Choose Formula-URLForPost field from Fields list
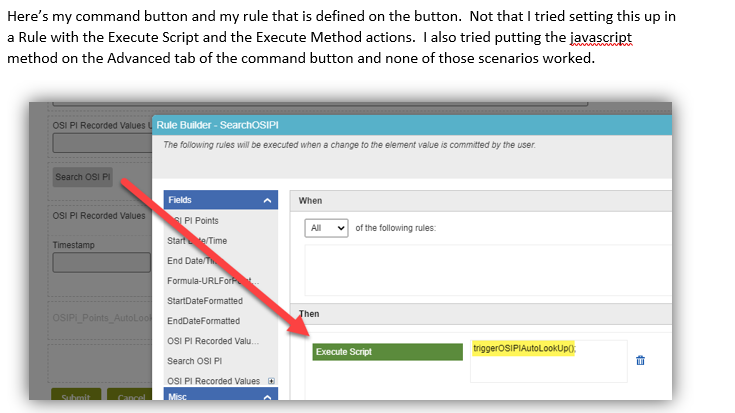The image size is (735, 413). click(208, 281)
